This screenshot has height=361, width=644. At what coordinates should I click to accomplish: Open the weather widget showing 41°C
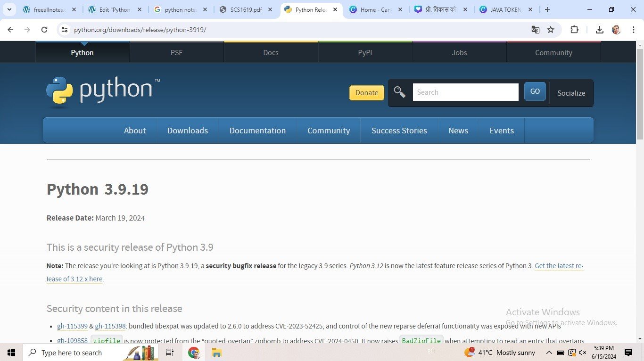point(500,353)
